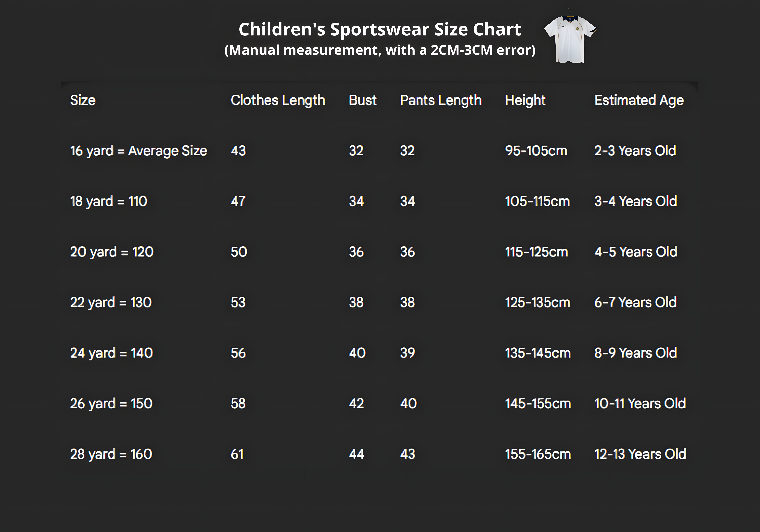Select the Size column header

(x=83, y=100)
